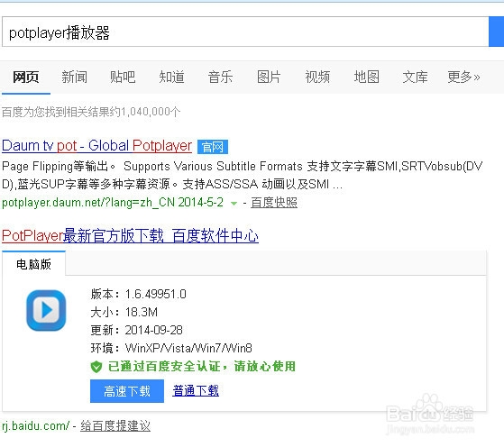Open the 给百度提建议 link

(115, 425)
